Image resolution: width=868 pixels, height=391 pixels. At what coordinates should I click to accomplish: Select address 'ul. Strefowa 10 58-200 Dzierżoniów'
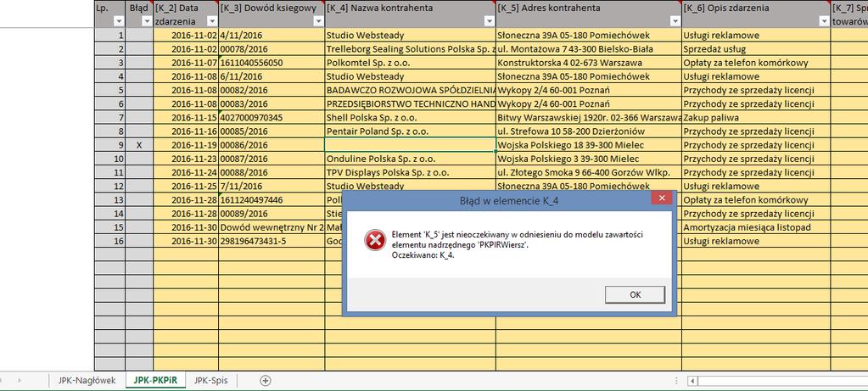[x=589, y=131]
